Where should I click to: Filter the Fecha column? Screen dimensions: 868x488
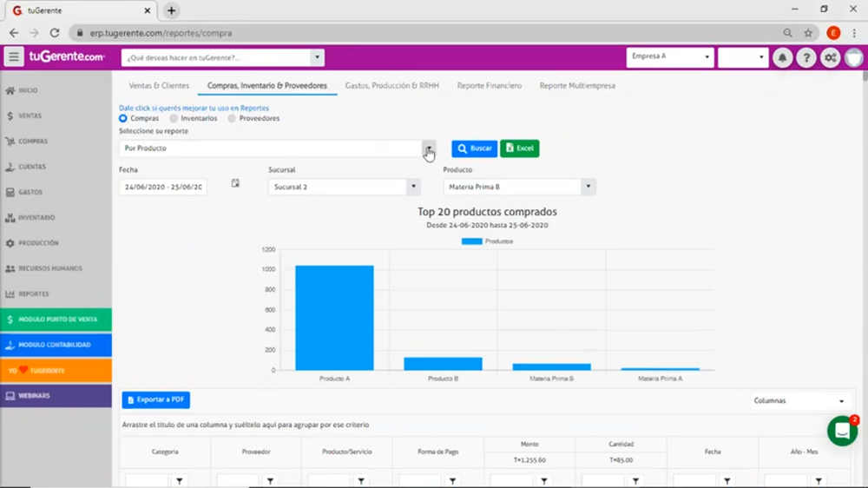(727, 481)
